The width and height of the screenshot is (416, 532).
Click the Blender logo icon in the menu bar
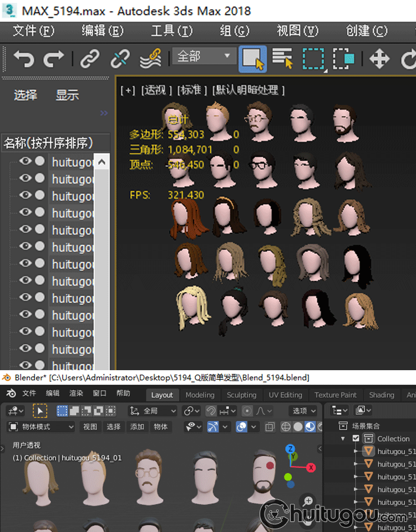(x=11, y=393)
